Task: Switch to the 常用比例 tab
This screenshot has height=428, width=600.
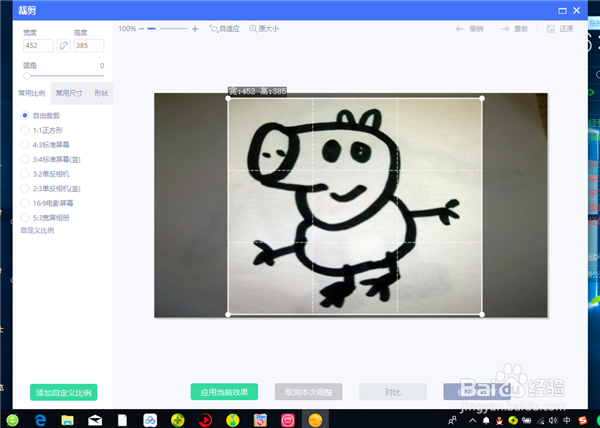Action: point(32,93)
